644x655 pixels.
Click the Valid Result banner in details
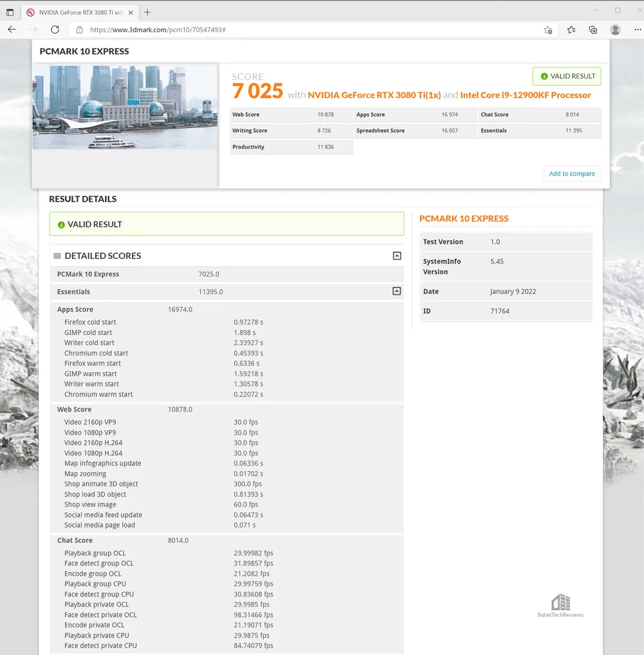point(227,224)
